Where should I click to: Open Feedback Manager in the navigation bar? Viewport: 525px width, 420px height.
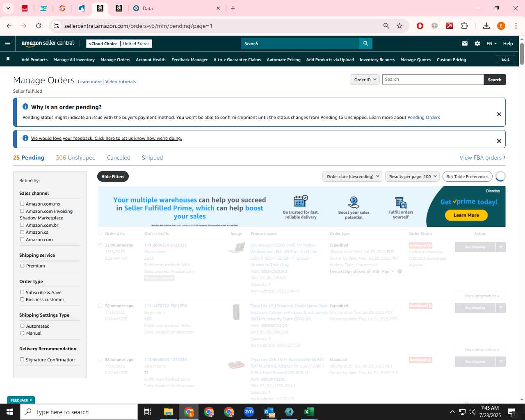[189, 59]
